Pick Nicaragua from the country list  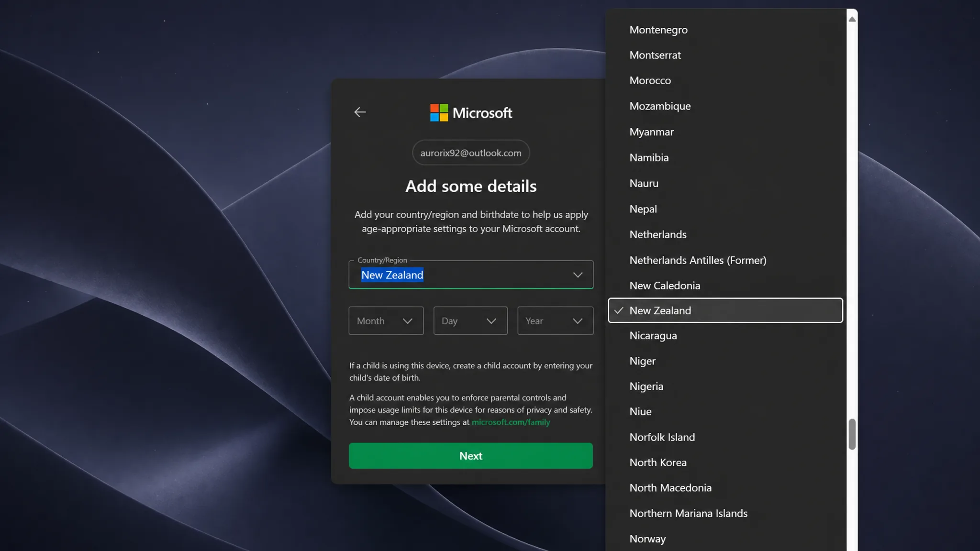point(725,336)
